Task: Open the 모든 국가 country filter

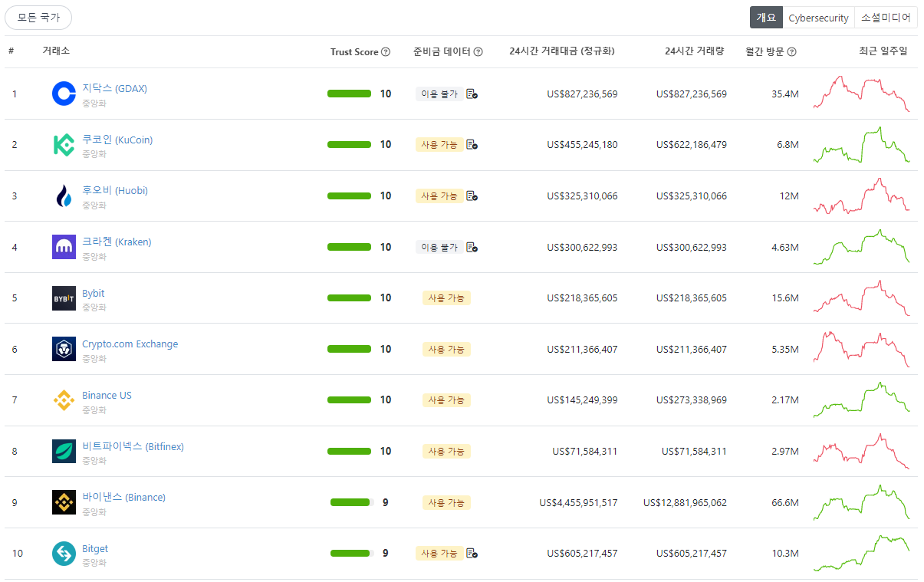Action: (x=38, y=17)
